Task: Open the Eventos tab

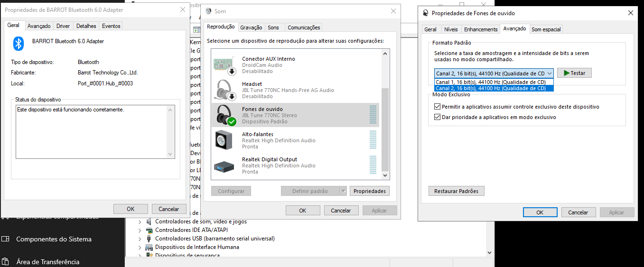Action: click(x=111, y=26)
